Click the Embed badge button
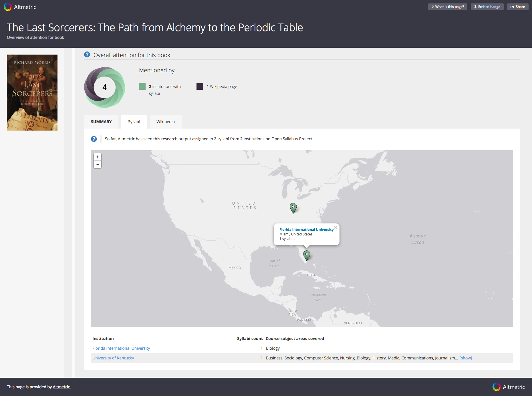Screen dimensions: 532x396 point(487,7)
